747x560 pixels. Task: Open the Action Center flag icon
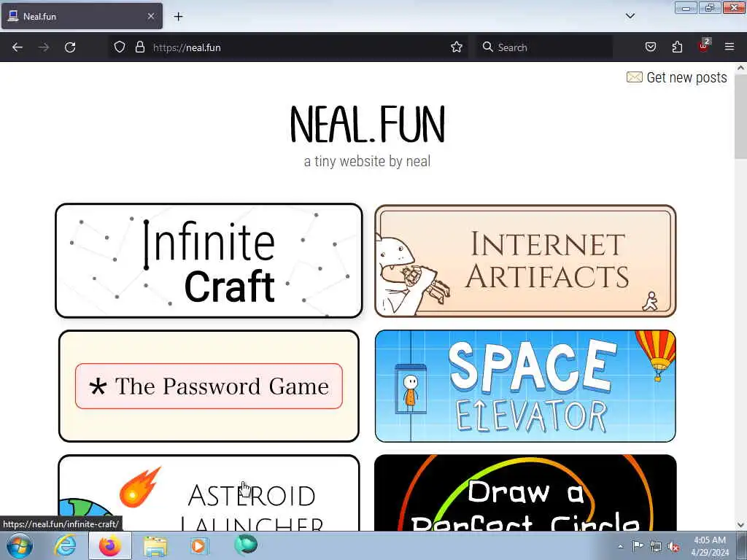[x=638, y=546]
